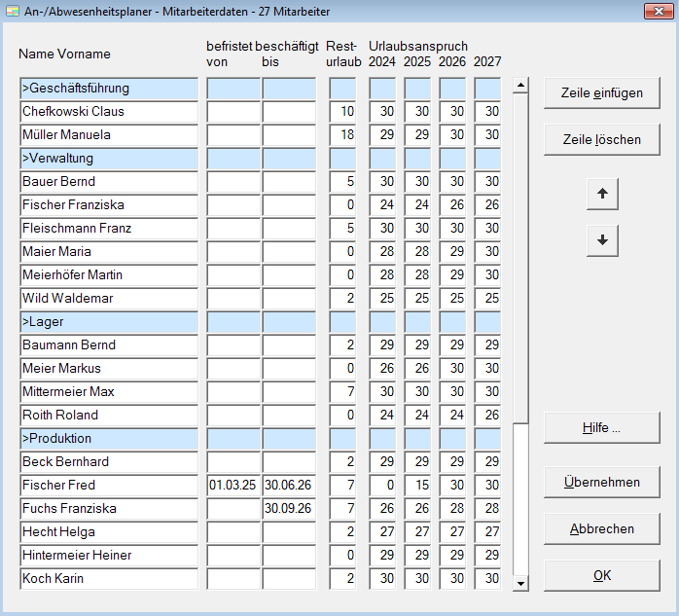Screen dimensions: 679x616
Task: Click Mittermeier Max's Resturlaub value 7
Action: click(x=342, y=392)
